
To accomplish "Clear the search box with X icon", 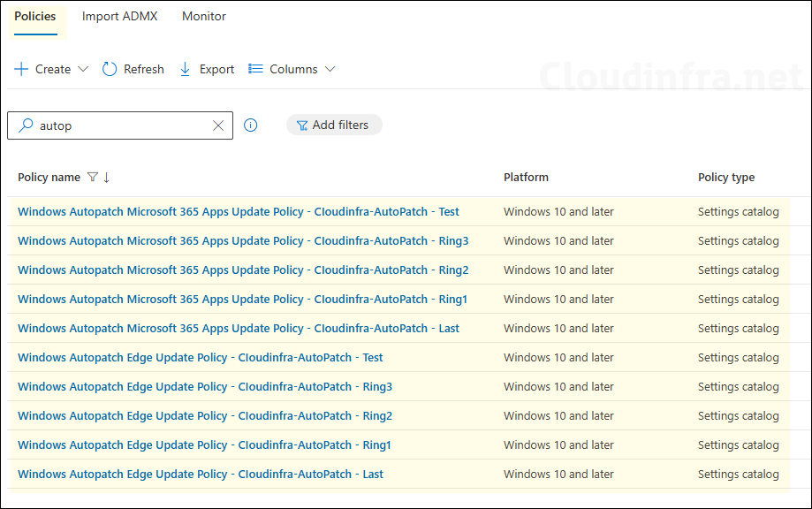I will click(218, 125).
